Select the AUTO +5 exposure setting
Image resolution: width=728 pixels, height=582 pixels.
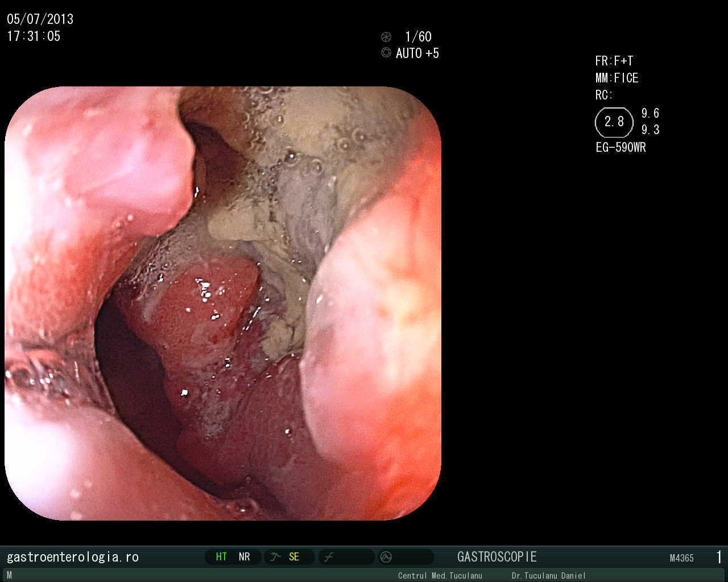[x=417, y=53]
